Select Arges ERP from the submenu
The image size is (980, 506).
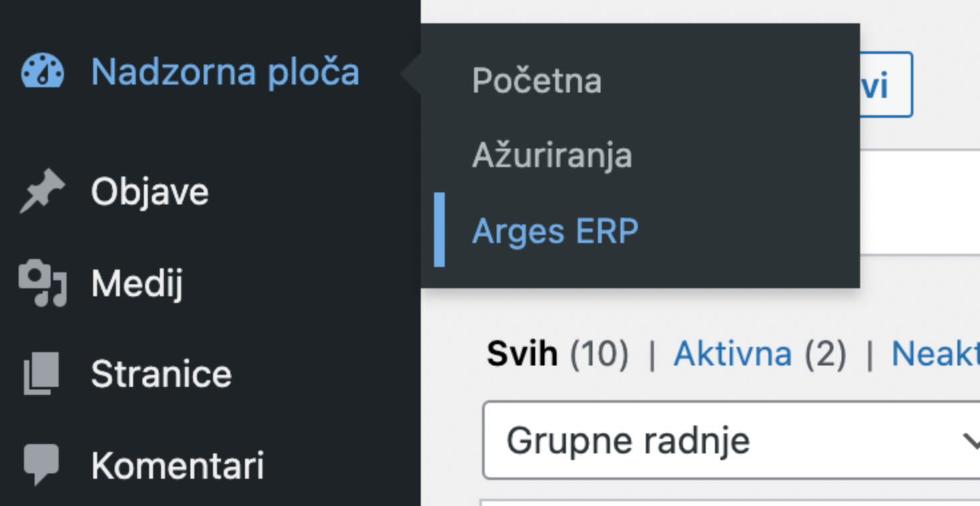pyautogui.click(x=555, y=230)
